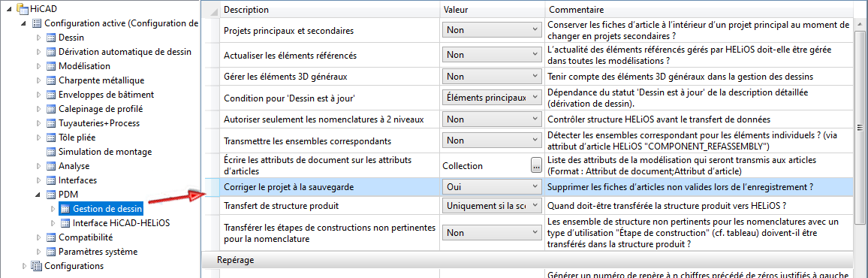Click the Configurations node icon

(37, 266)
